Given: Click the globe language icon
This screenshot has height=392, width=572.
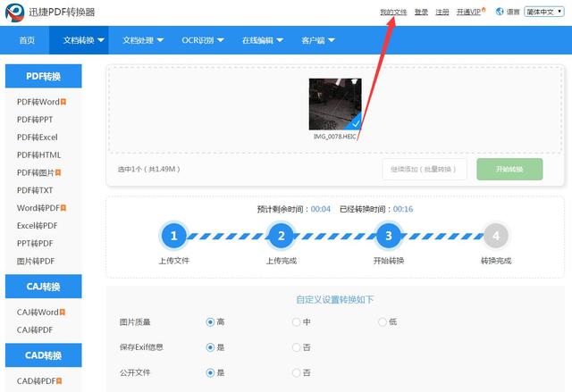Looking at the screenshot, I should tap(500, 12).
